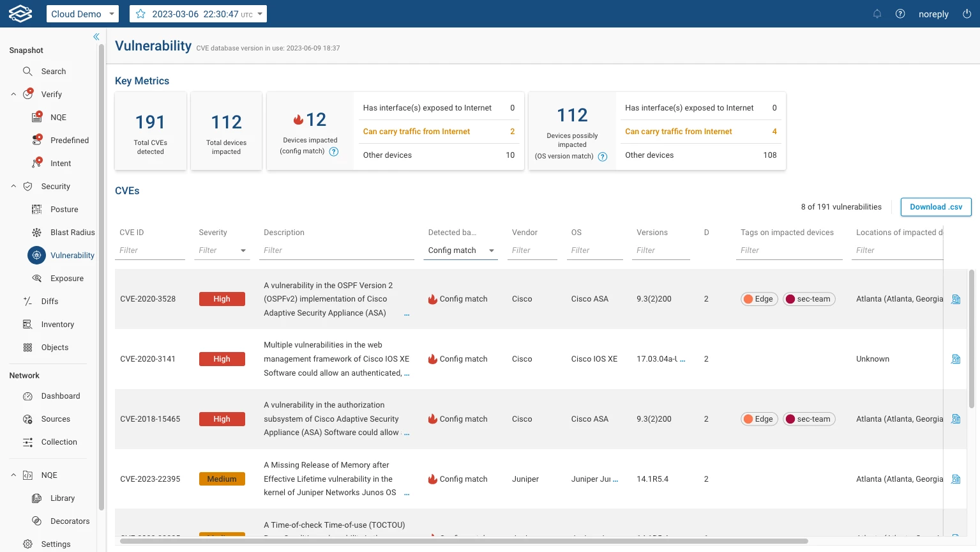Download the vulnerabilities .csv file
Viewport: 980px width, 552px height.
pos(936,207)
